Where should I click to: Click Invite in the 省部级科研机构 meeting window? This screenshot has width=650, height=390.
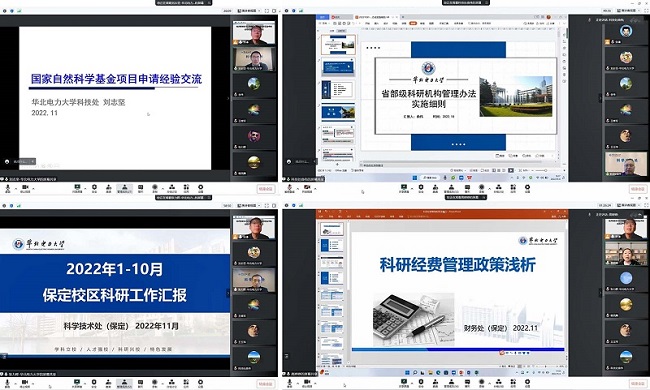coord(435,189)
